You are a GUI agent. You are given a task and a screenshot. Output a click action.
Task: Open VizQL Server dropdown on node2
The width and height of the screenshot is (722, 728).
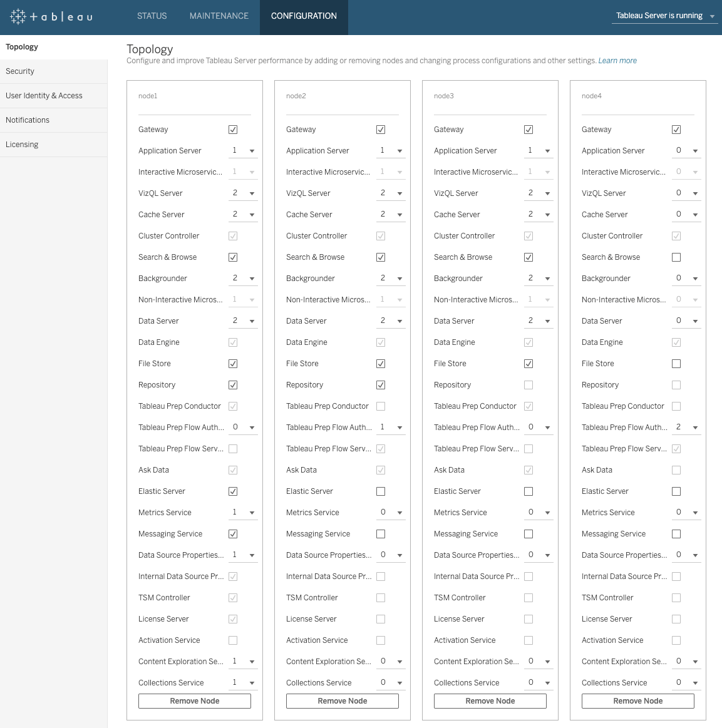[391, 193]
